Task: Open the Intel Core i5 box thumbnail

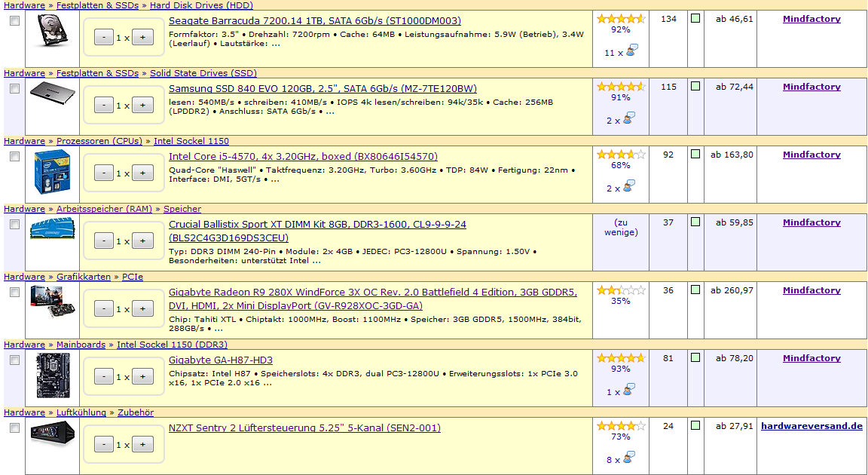Action: pos(52,172)
